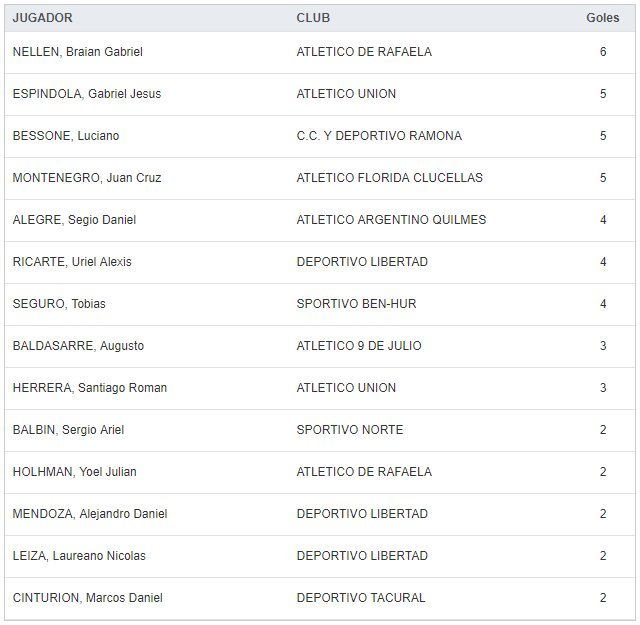Click on HOLHMAN, Yoel Julian

(x=75, y=472)
